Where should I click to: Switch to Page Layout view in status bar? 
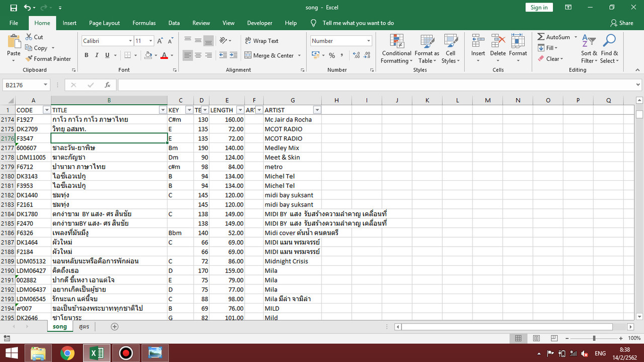point(536,338)
